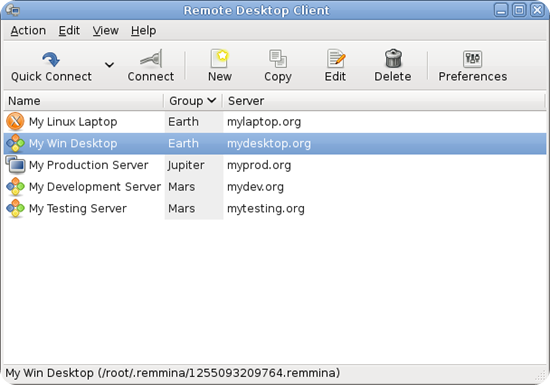Open the Action menu
550x385 pixels.
pyautogui.click(x=28, y=31)
